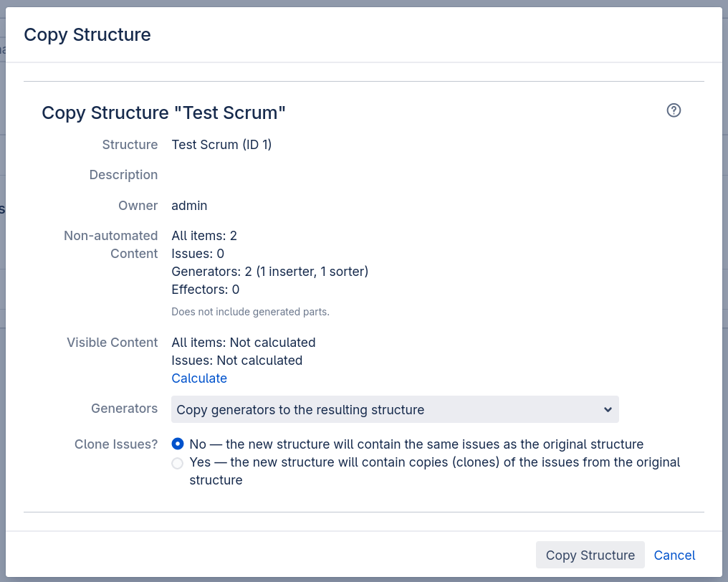The height and width of the screenshot is (582, 728).
Task: Click the "Issues: 0" text
Action: point(198,254)
